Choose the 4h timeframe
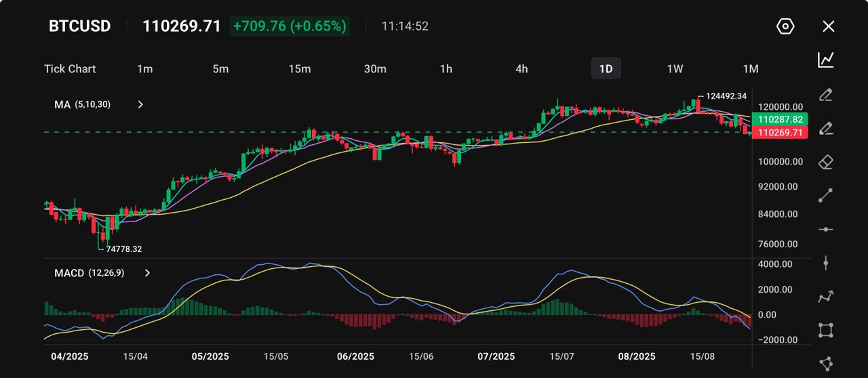The image size is (868, 378). pos(521,68)
